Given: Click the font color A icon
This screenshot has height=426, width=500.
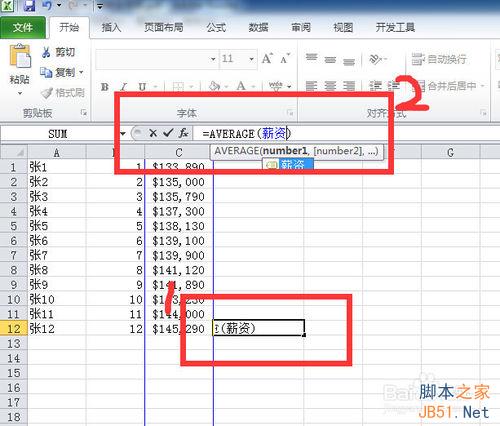Looking at the screenshot, I should [x=241, y=86].
